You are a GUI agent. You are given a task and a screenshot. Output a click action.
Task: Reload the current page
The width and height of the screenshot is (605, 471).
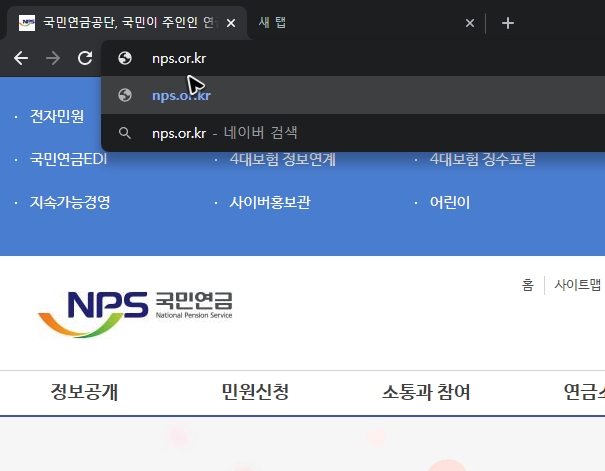(85, 58)
